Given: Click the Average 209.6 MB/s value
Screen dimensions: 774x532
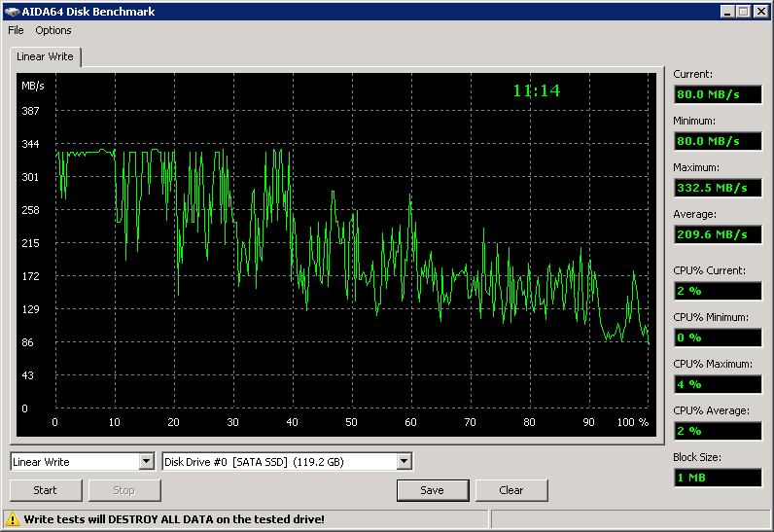Looking at the screenshot, I should [x=718, y=234].
